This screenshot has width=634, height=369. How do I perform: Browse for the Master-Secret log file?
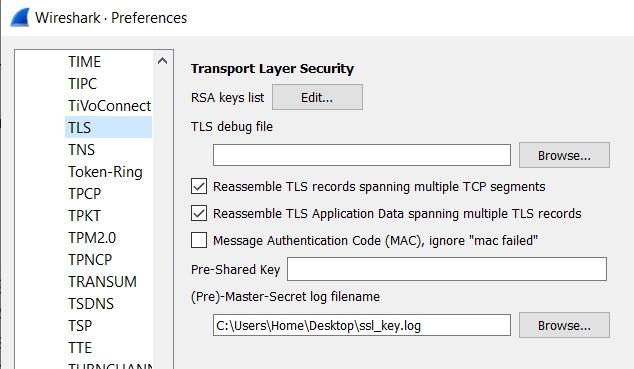pyautogui.click(x=564, y=325)
